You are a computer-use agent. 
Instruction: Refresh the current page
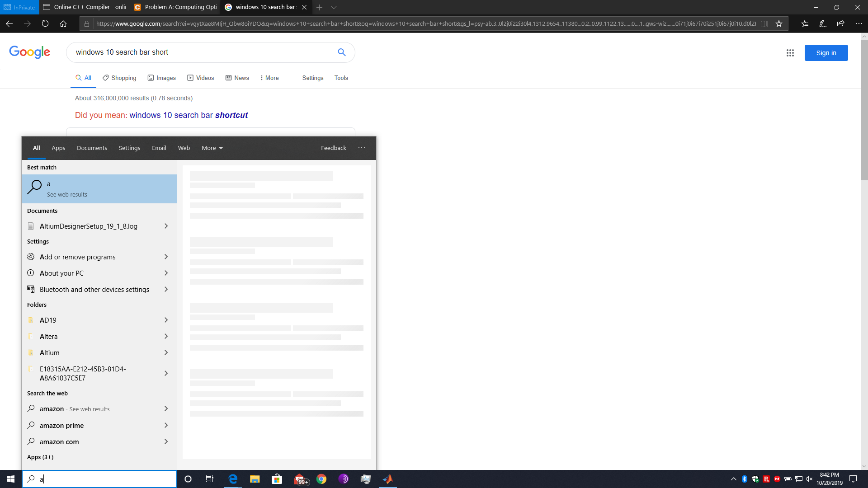pos(45,23)
